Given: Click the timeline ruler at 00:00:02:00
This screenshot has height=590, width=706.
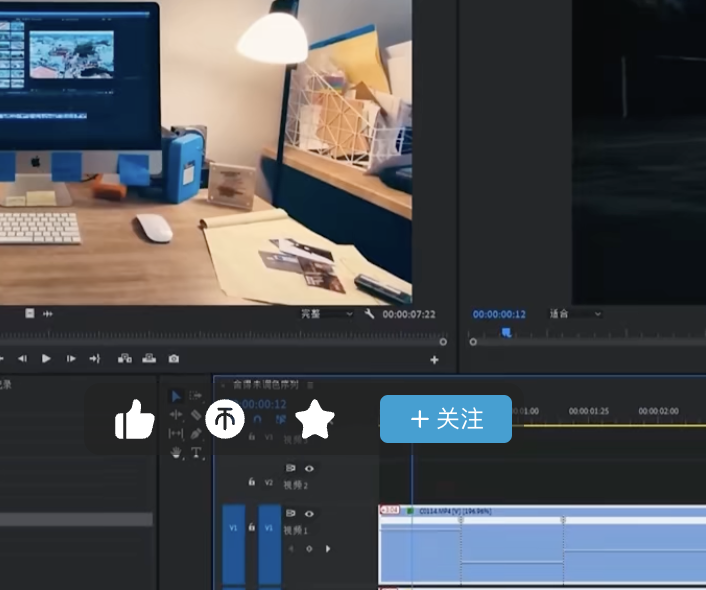Looking at the screenshot, I should coord(658,411).
